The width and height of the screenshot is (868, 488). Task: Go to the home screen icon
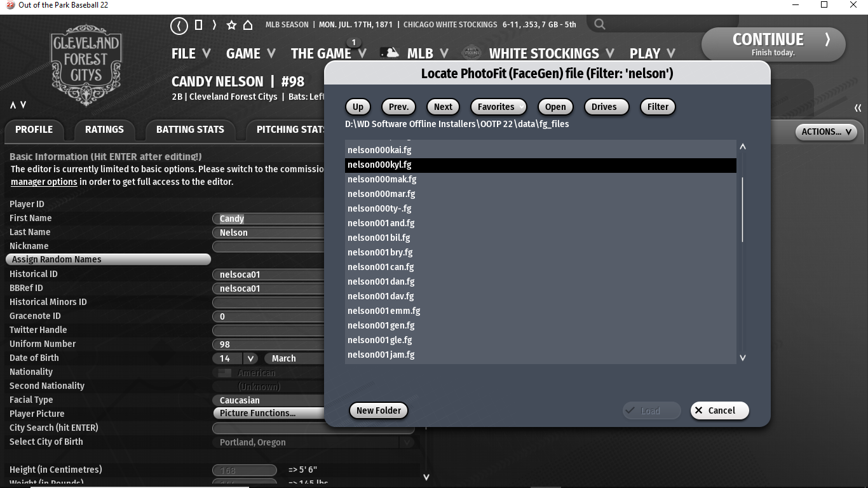(x=248, y=25)
